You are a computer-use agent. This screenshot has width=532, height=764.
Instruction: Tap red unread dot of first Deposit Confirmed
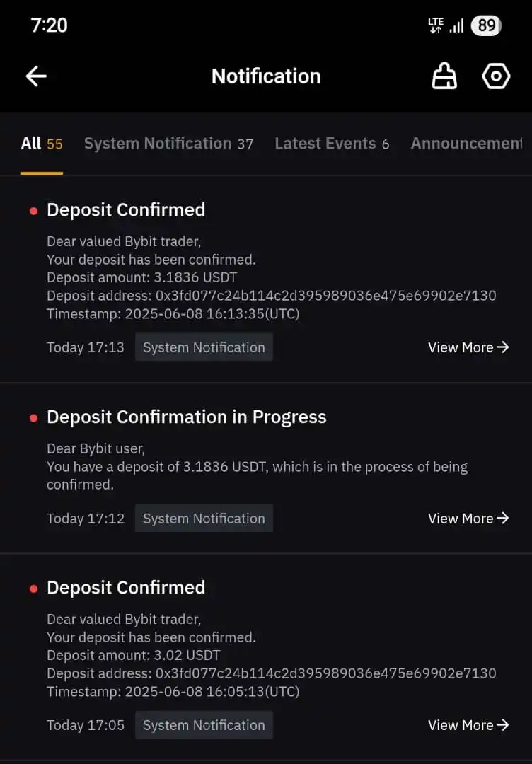34,211
